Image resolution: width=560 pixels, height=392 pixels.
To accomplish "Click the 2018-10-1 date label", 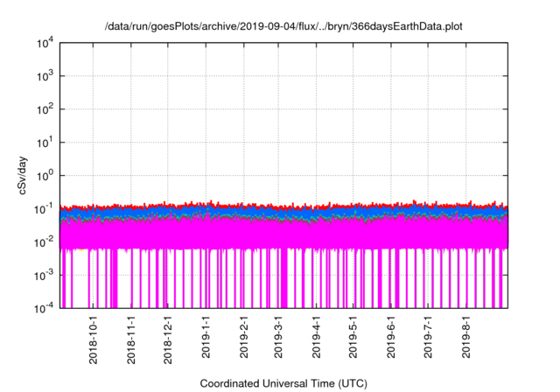I will tap(94, 339).
